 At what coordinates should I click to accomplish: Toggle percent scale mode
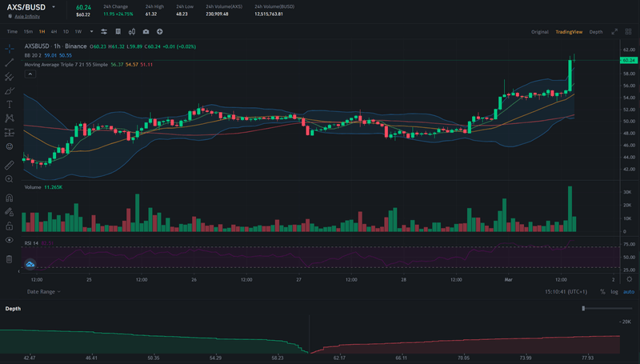(602, 292)
